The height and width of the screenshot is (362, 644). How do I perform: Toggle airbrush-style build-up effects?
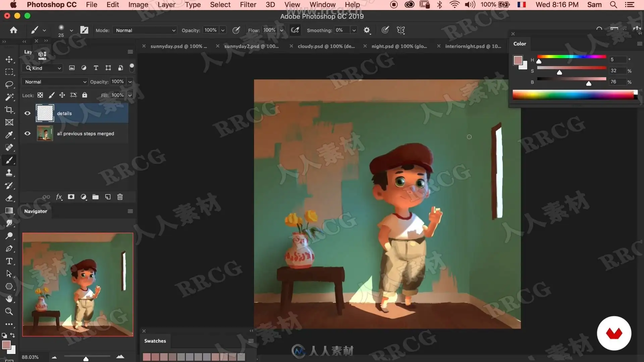click(x=295, y=30)
